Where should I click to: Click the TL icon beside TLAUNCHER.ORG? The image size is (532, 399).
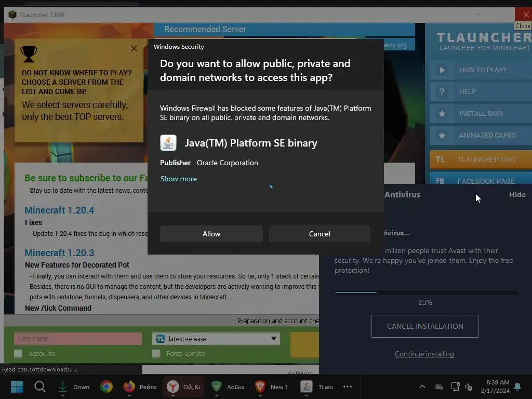(440, 159)
